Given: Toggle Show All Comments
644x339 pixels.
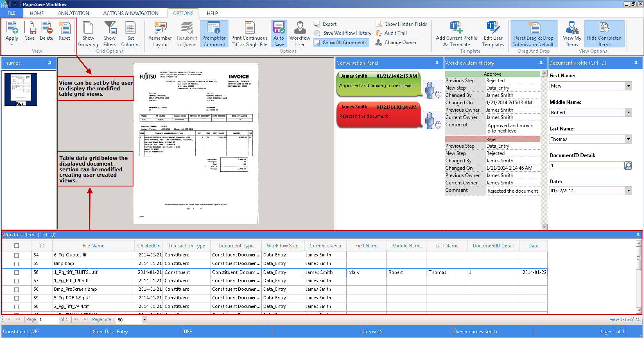Looking at the screenshot, I should pos(341,43).
